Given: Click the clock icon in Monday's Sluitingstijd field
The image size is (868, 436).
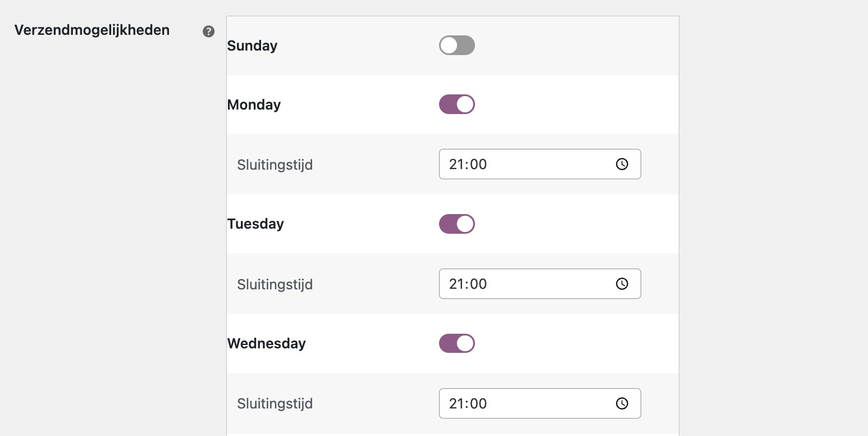Looking at the screenshot, I should [x=622, y=164].
